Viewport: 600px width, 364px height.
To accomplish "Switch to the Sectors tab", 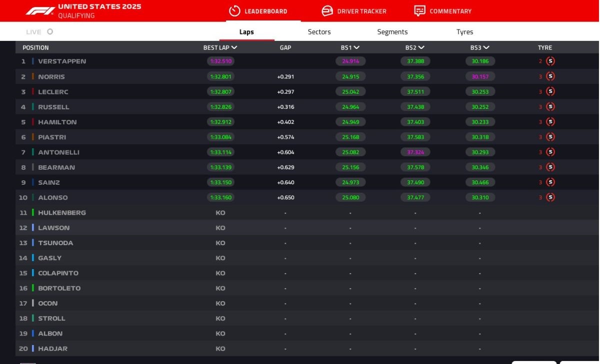I will pyautogui.click(x=319, y=32).
